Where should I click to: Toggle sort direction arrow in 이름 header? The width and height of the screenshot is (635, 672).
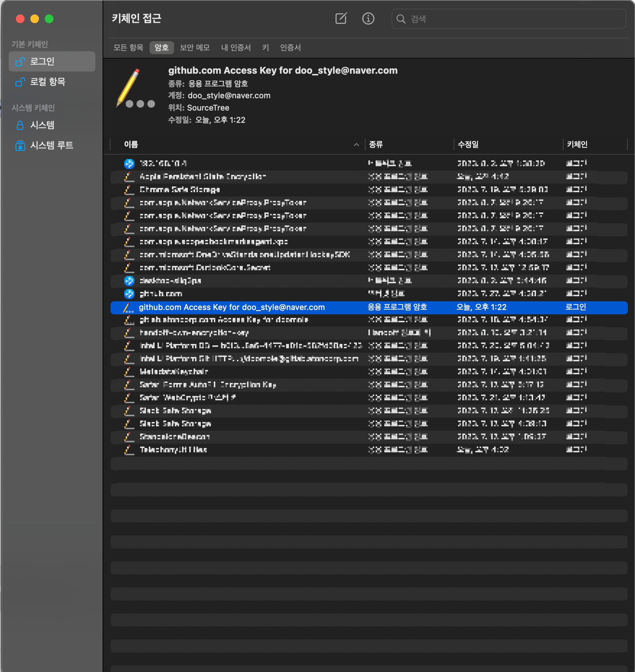[x=357, y=145]
